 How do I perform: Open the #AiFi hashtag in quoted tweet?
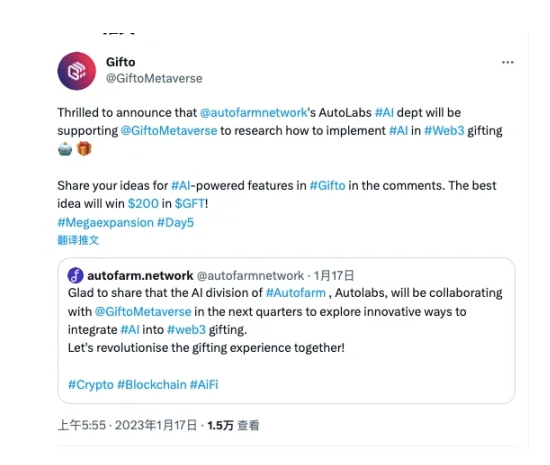pyautogui.click(x=204, y=385)
